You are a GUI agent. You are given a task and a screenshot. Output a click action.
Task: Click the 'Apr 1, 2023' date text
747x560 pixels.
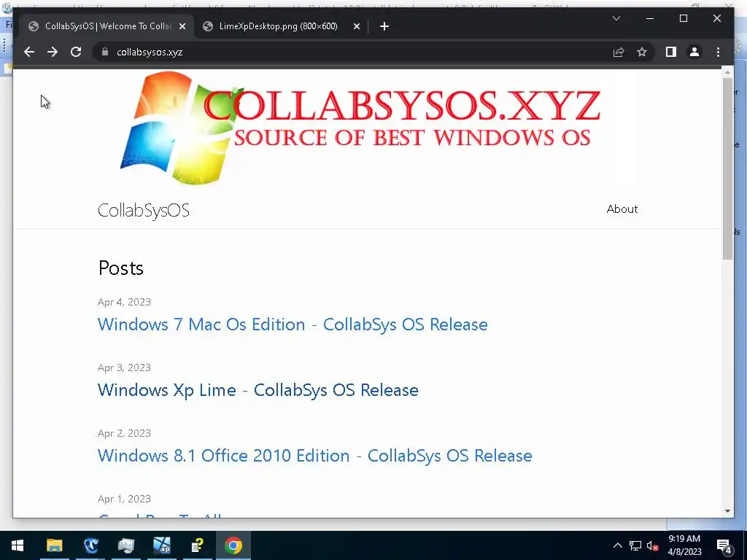click(x=124, y=499)
